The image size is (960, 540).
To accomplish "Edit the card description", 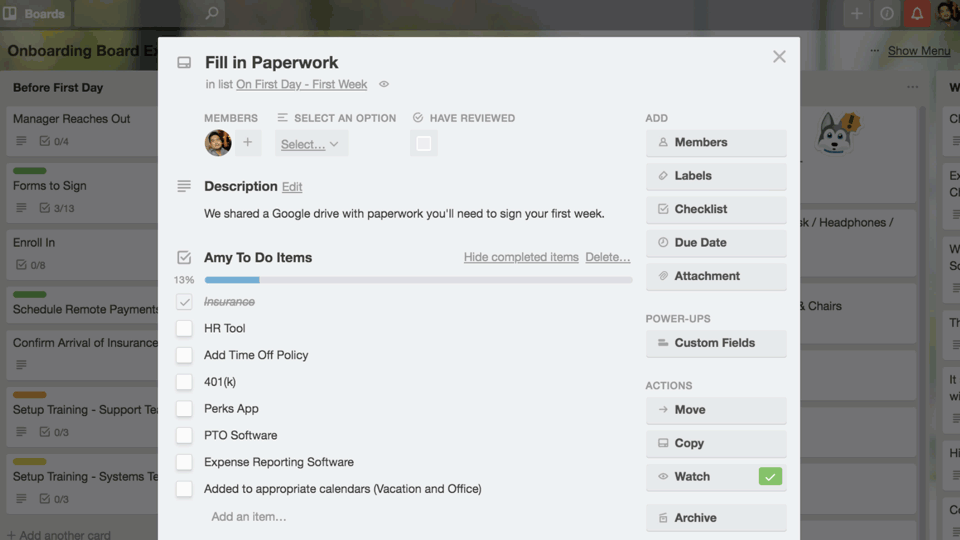I will click(x=292, y=187).
